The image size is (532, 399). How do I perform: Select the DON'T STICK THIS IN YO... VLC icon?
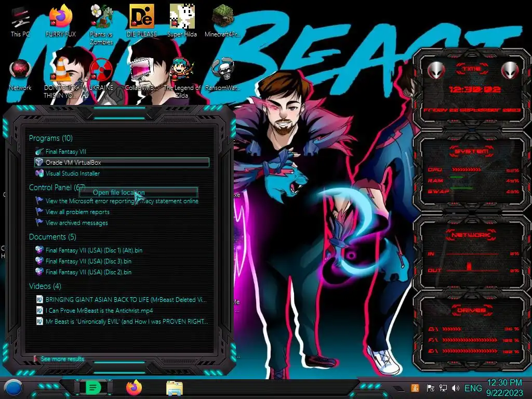[x=61, y=79]
